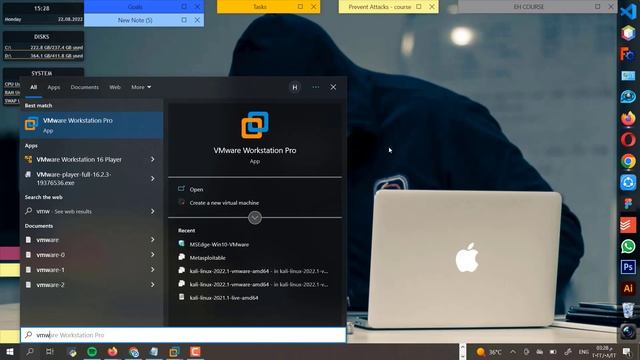Open the More filter dropdown

(141, 87)
